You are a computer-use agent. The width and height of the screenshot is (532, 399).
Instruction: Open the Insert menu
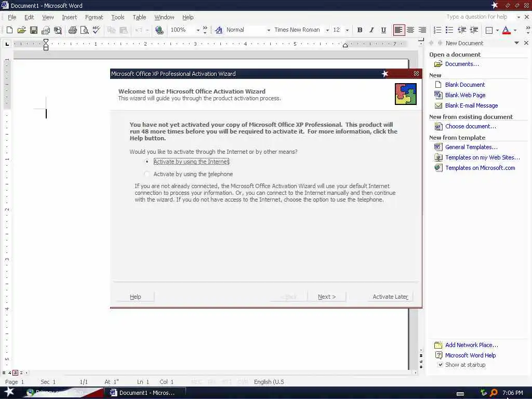click(x=69, y=17)
